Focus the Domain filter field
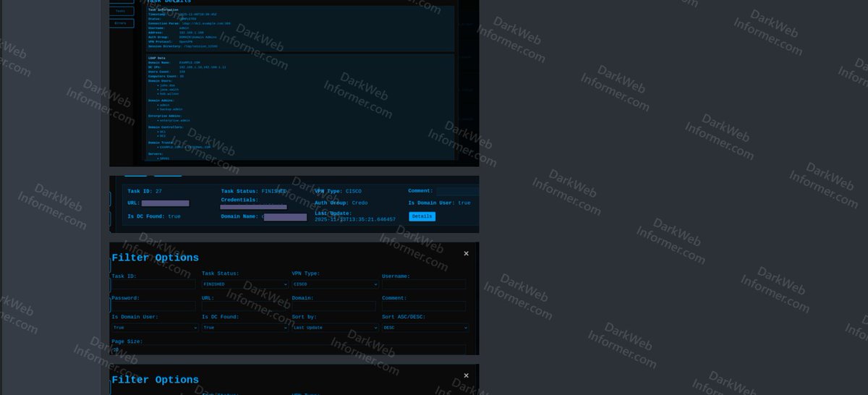This screenshot has height=395, width=868. 333,307
